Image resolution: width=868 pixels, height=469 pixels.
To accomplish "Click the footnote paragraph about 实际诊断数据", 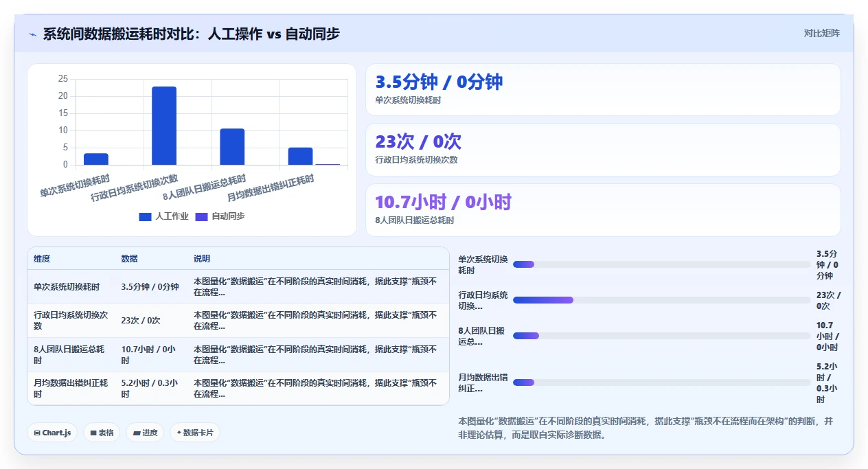I will [646, 428].
